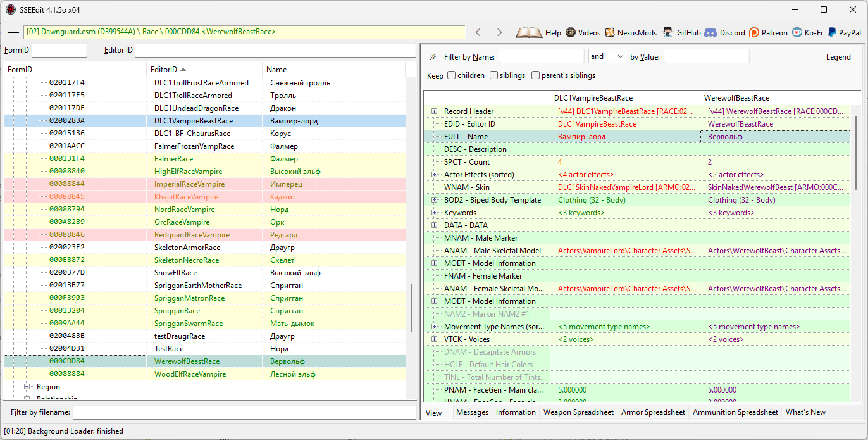Pin the filter with pushpin icon
Screen dimensions: 868x440
click(433, 57)
